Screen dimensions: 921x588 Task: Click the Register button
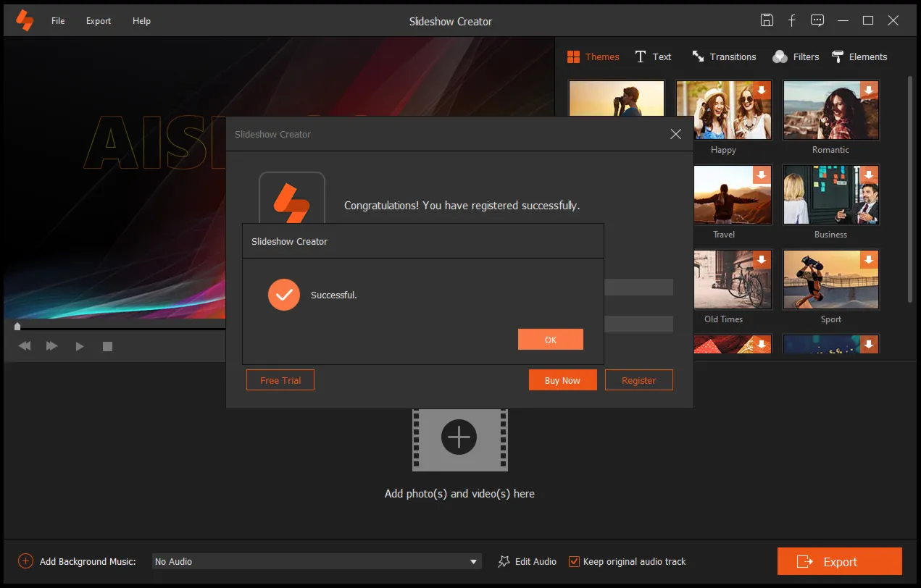tap(638, 380)
